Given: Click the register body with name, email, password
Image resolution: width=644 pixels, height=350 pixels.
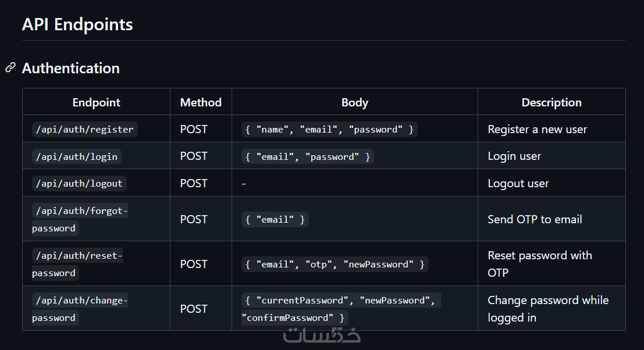Looking at the screenshot, I should [329, 129].
